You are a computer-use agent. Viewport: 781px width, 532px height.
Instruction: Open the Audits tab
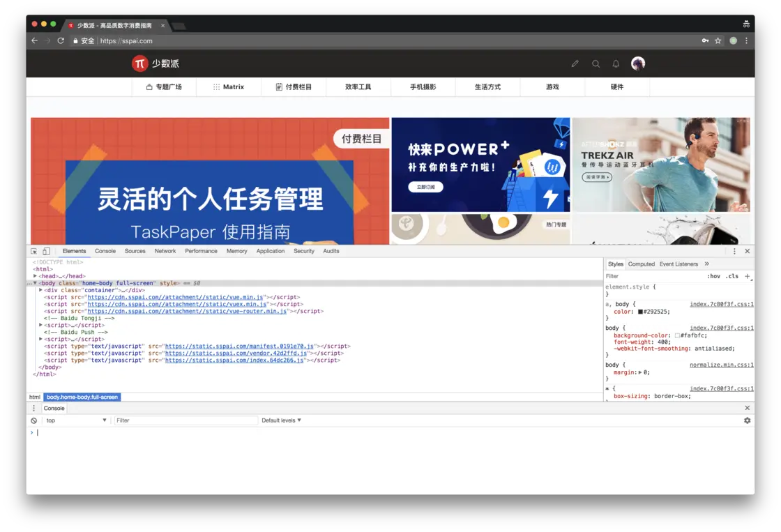(x=331, y=252)
